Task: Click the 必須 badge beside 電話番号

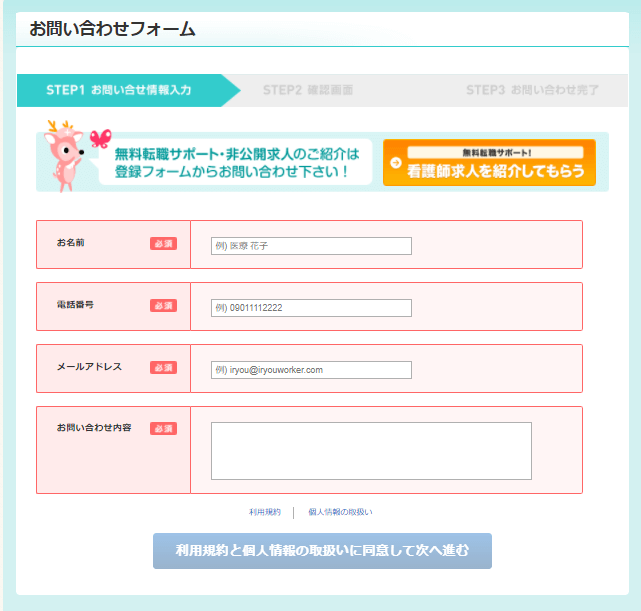Action: point(164,306)
